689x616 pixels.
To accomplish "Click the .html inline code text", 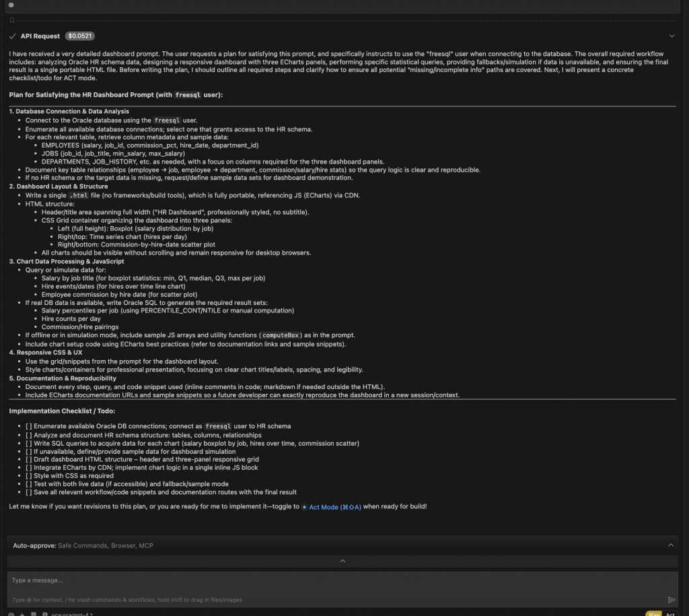I will tap(78, 195).
